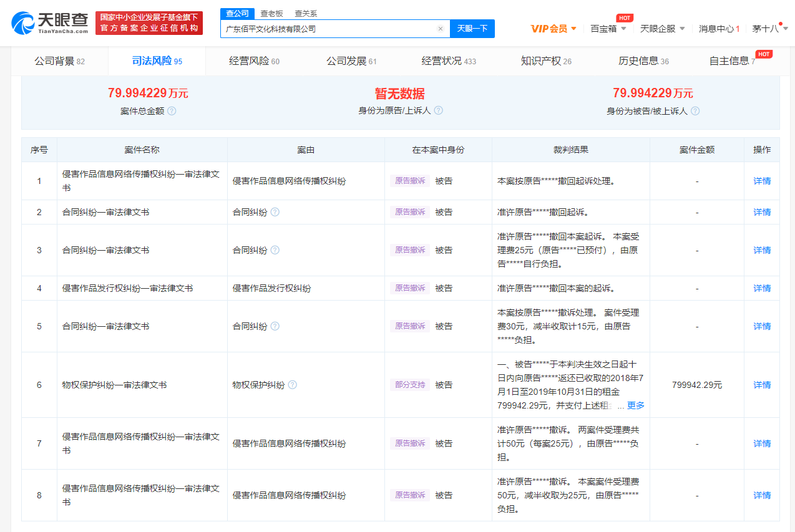Select 侵害作品发行权纠纷 cause cell in row 4
Image resolution: width=795 pixels, height=532 pixels.
coord(271,288)
